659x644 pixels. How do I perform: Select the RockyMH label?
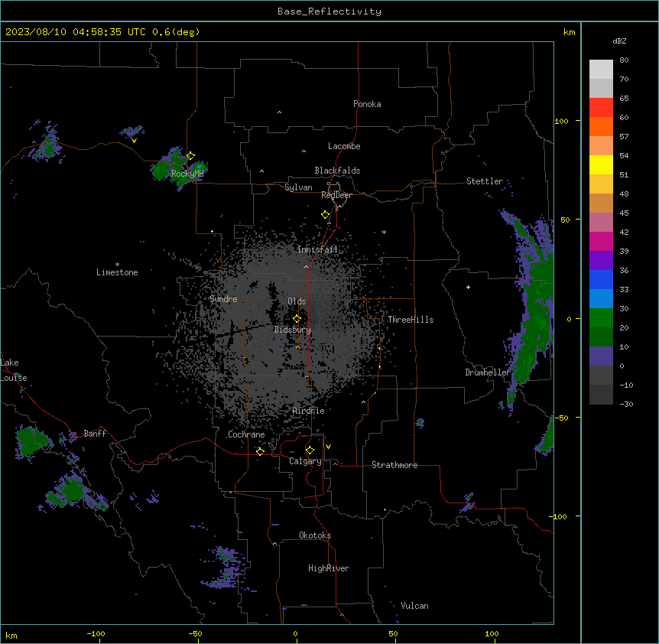(x=187, y=174)
